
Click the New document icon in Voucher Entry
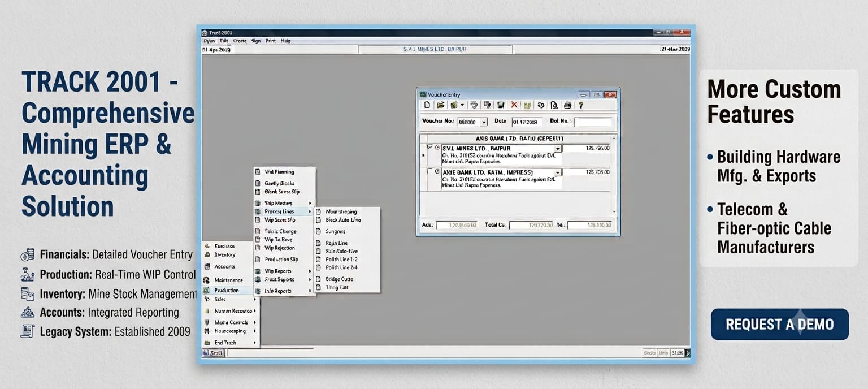427,105
